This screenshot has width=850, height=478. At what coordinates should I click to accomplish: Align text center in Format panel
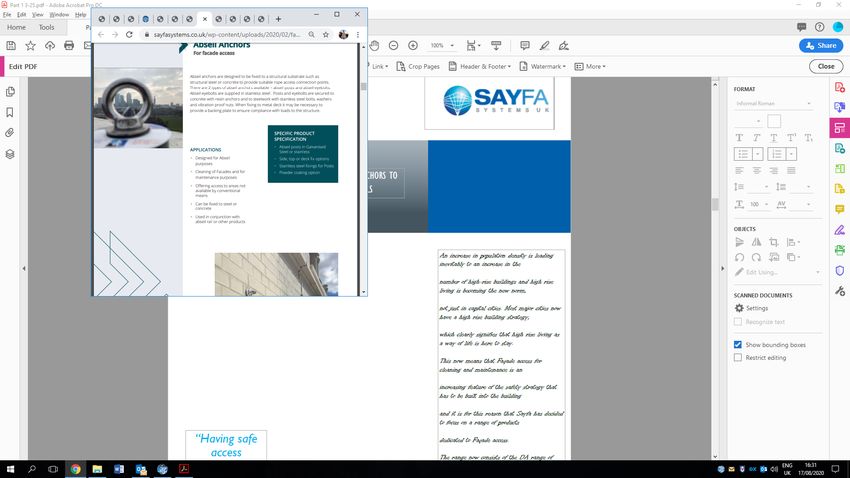(757, 171)
